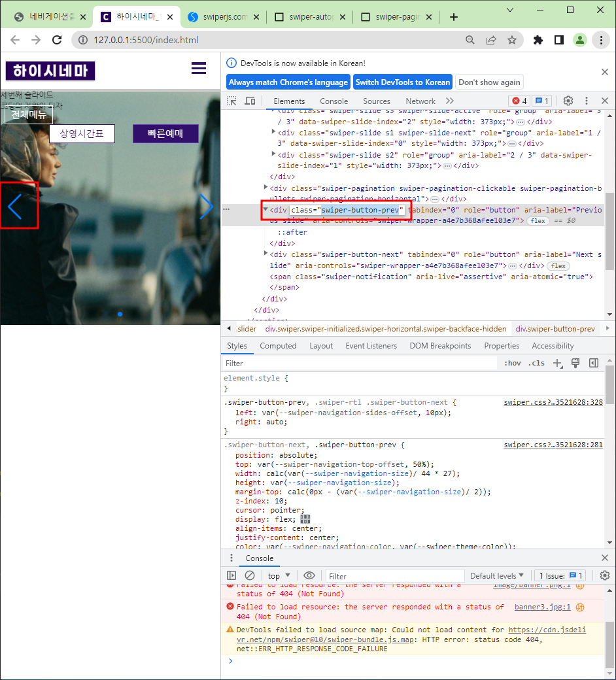This screenshot has height=680, width=616.
Task: Toggle the :hov element state panel
Action: 512,363
